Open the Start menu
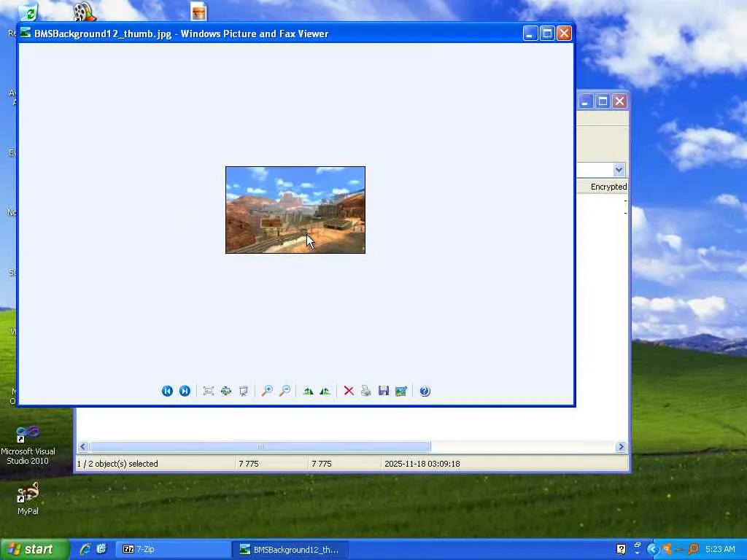This screenshot has height=560, width=747. [34, 549]
